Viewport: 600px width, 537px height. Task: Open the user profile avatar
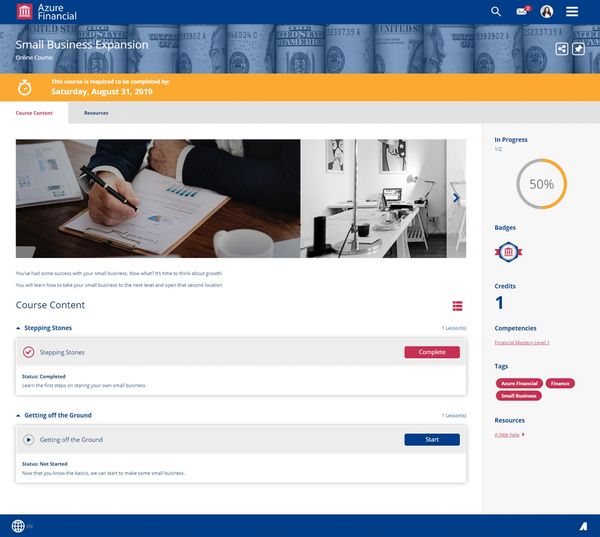[546, 11]
